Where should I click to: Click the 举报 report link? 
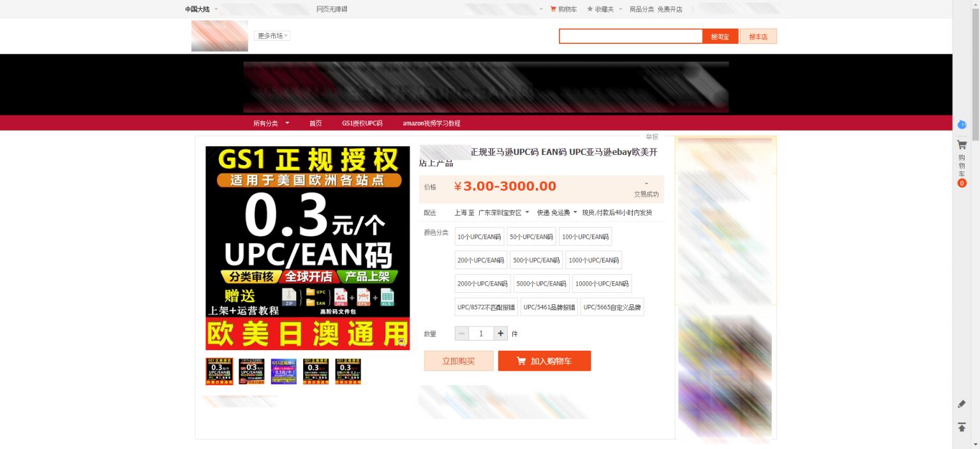point(651,136)
